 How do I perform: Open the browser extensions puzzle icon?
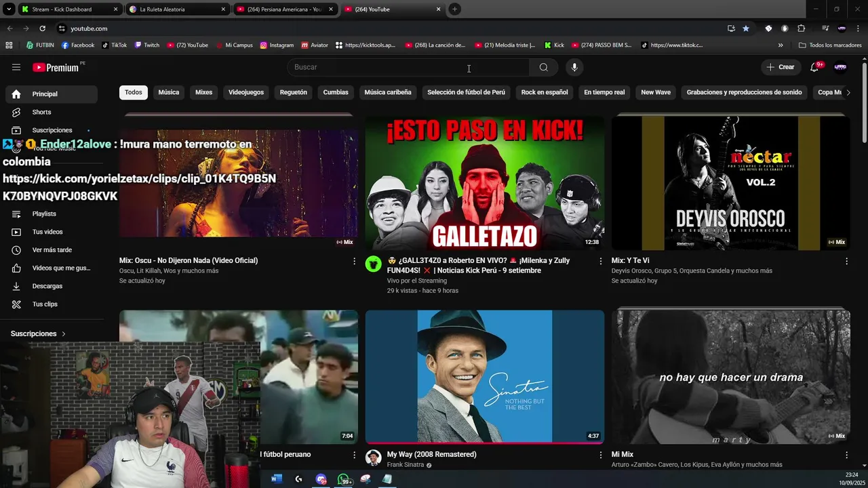pos(801,28)
